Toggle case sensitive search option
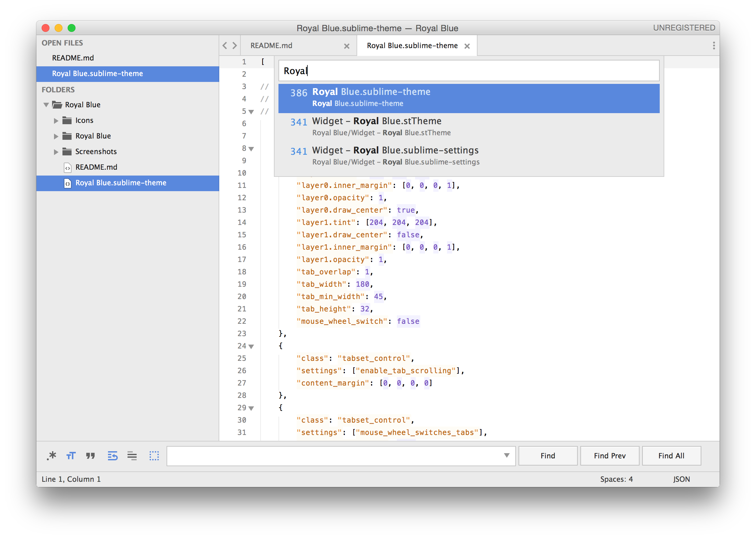 point(71,456)
